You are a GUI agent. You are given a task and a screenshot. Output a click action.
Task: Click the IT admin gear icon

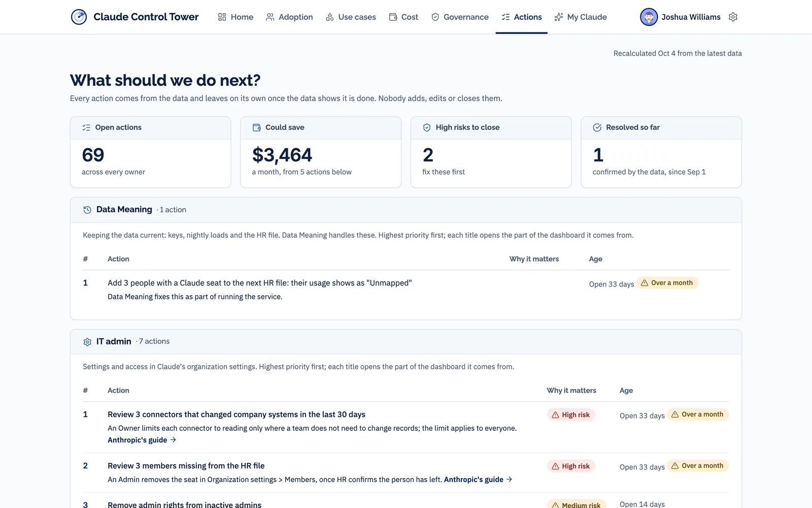pyautogui.click(x=87, y=342)
